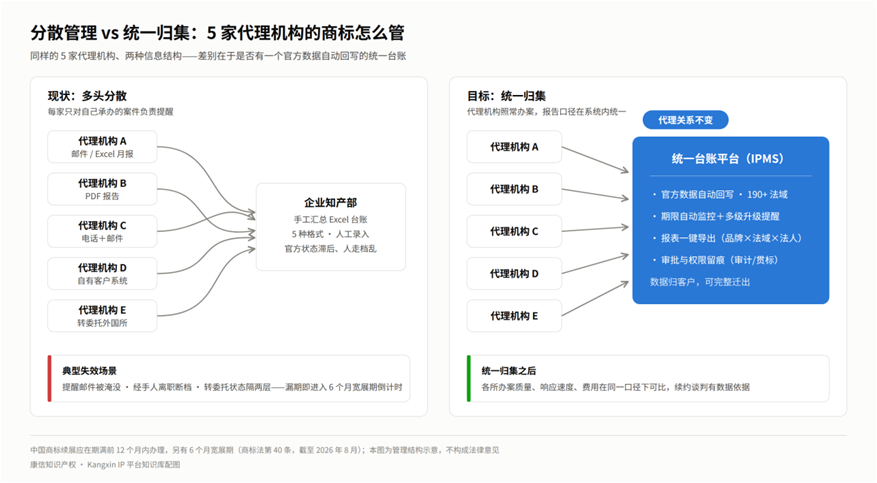The height and width of the screenshot is (483, 877).
Task: Click the line 官方状态滞后、人走档乱
Action: point(331,249)
